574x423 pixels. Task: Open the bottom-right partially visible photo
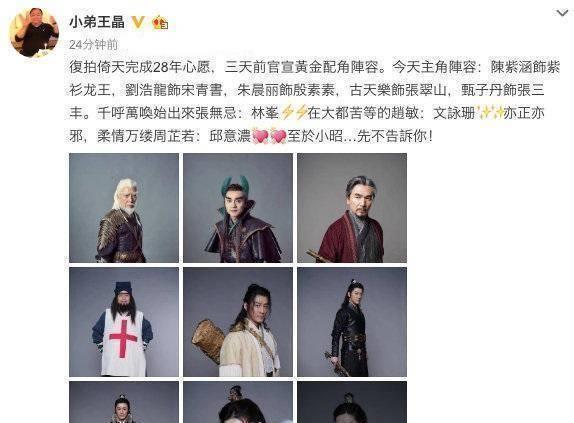352,402
